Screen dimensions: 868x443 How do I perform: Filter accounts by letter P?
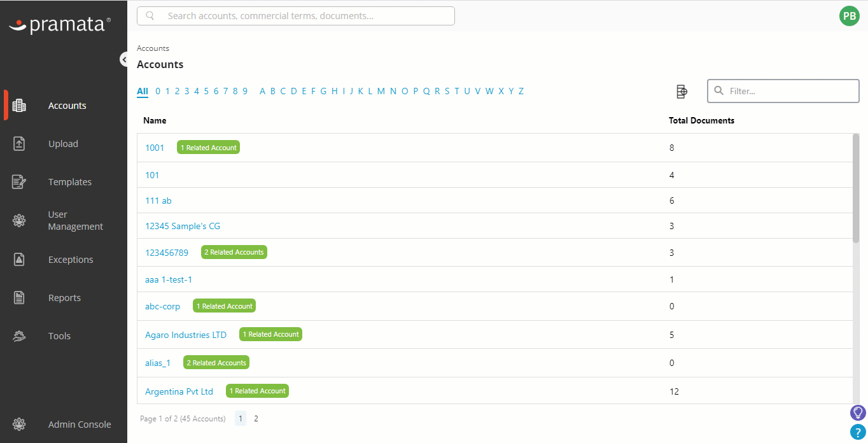416,91
